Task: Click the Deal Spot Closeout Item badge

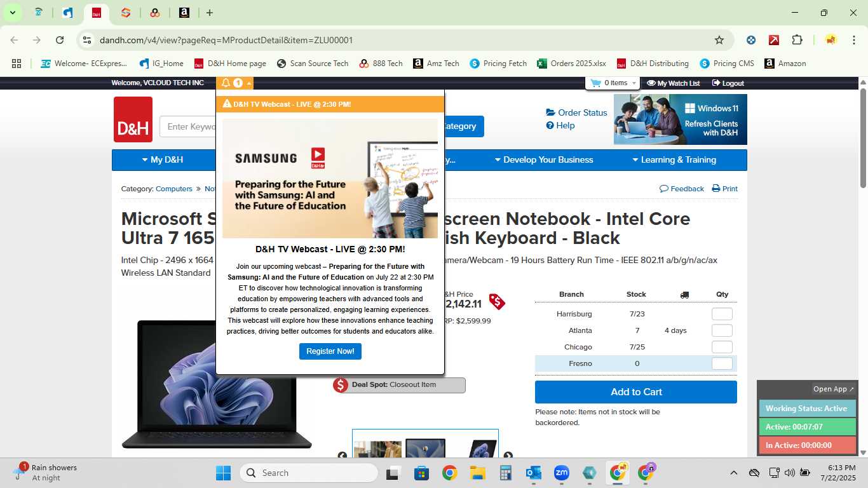Action: [x=399, y=385]
